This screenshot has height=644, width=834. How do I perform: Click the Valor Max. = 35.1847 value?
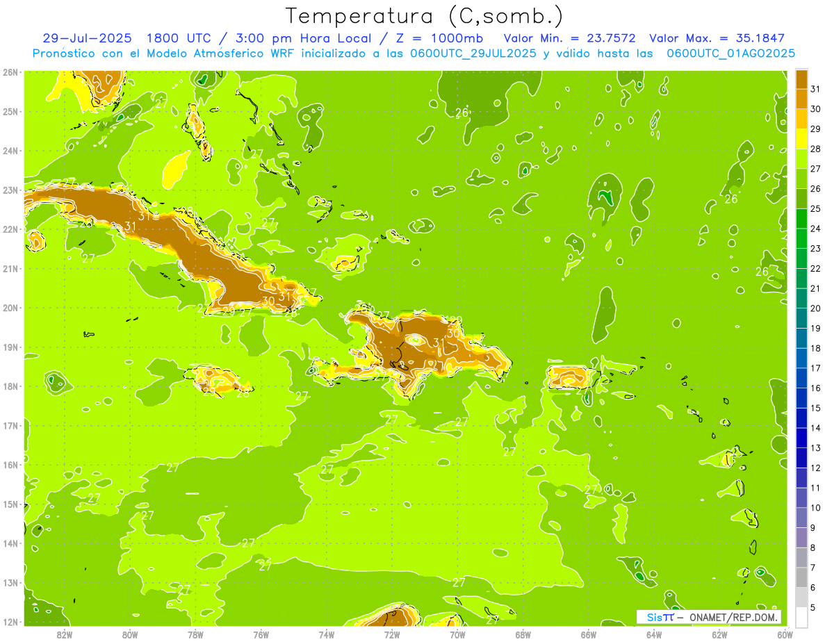pyautogui.click(x=717, y=38)
